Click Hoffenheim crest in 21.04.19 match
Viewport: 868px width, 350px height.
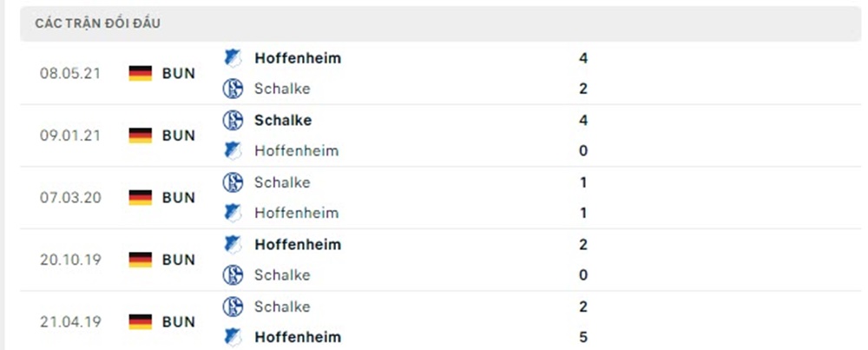click(x=232, y=337)
